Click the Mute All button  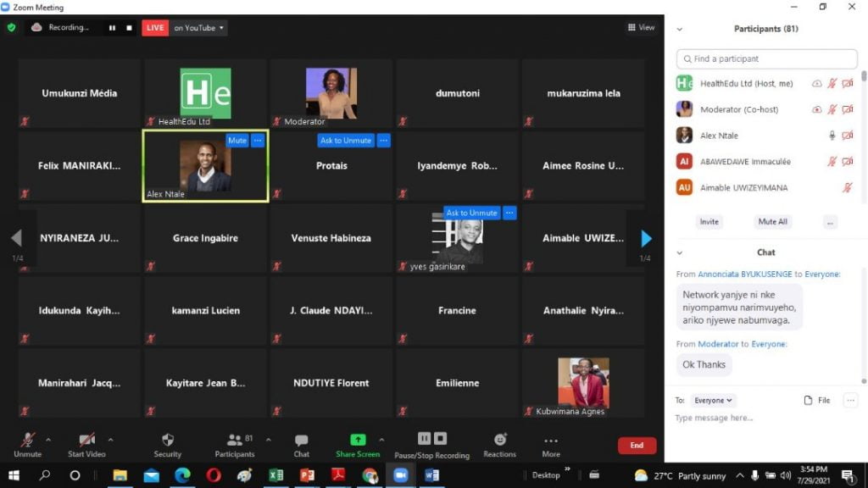coord(773,222)
